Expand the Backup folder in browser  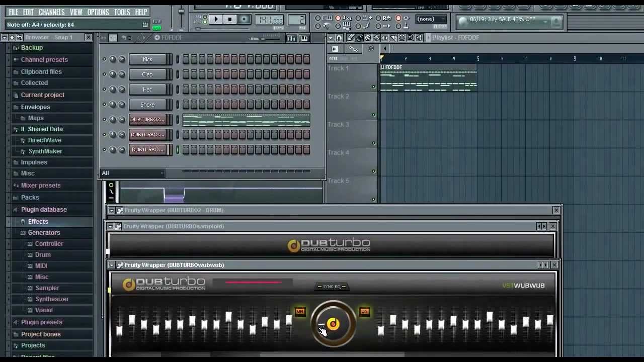point(32,48)
